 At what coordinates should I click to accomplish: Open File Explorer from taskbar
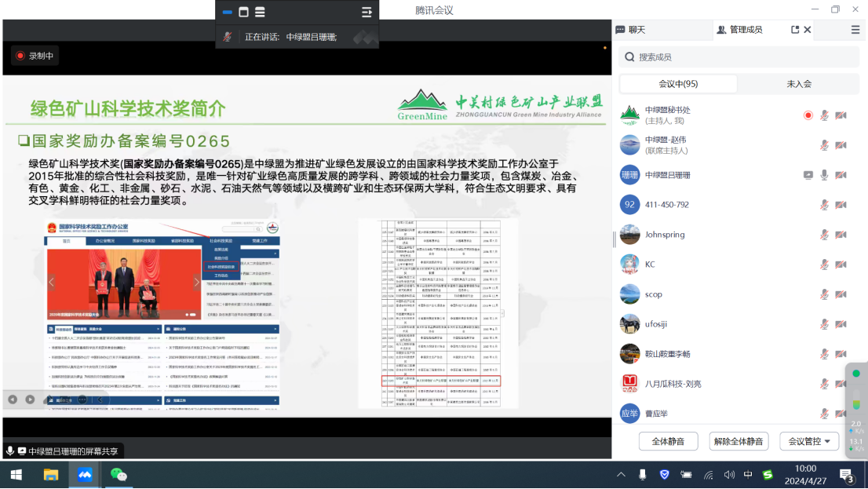tap(51, 475)
